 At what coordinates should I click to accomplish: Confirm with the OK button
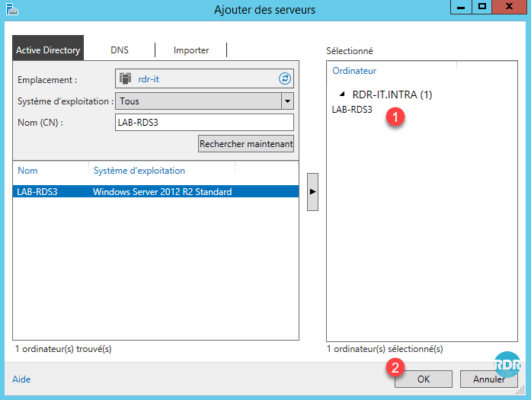[423, 379]
